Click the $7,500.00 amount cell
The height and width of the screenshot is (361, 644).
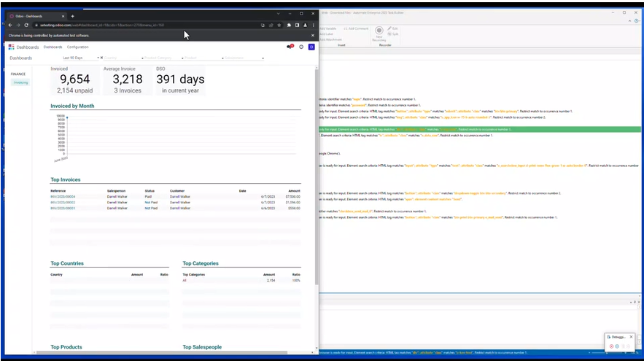click(x=293, y=197)
